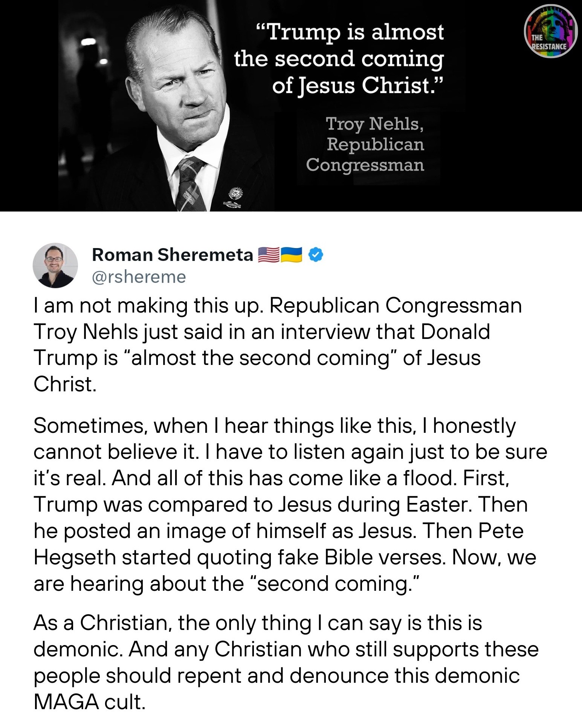Open the @rshereme handle link
The width and height of the screenshot is (582, 728).
click(x=139, y=277)
